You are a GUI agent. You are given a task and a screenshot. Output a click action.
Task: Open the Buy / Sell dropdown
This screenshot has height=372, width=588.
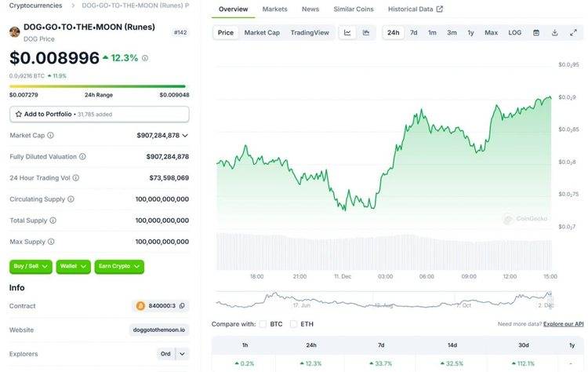tap(31, 267)
